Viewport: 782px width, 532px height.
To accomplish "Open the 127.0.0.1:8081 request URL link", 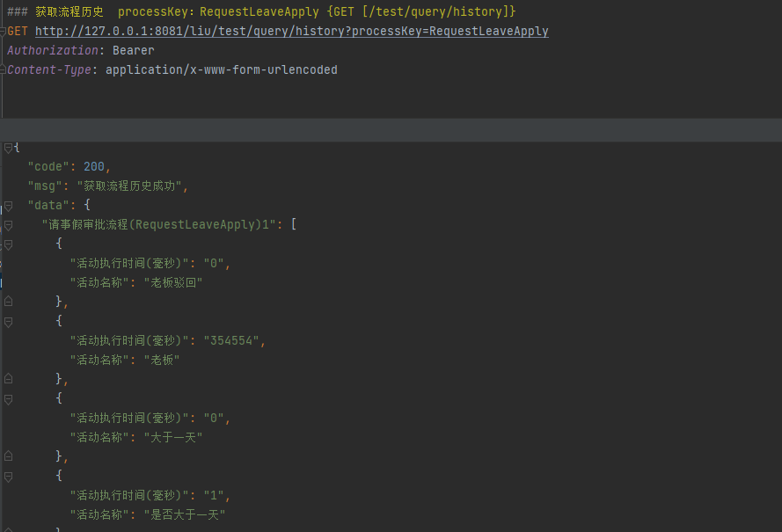I will pos(291,32).
